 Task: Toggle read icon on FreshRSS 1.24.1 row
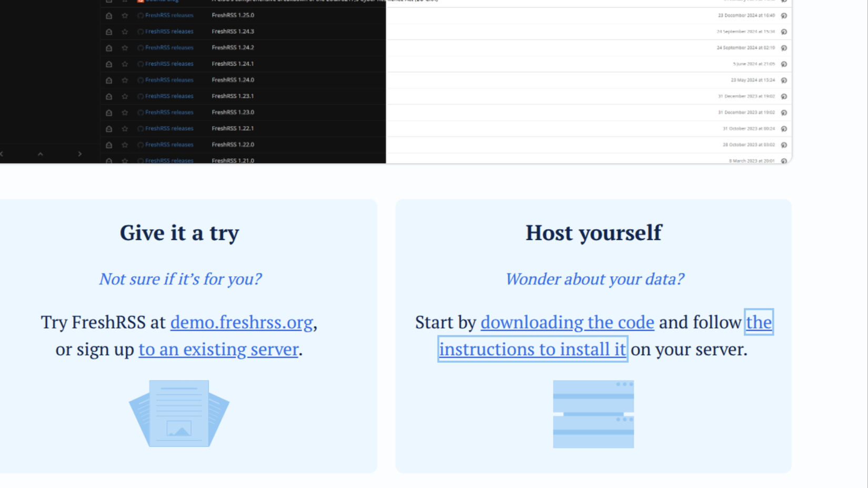coord(109,64)
